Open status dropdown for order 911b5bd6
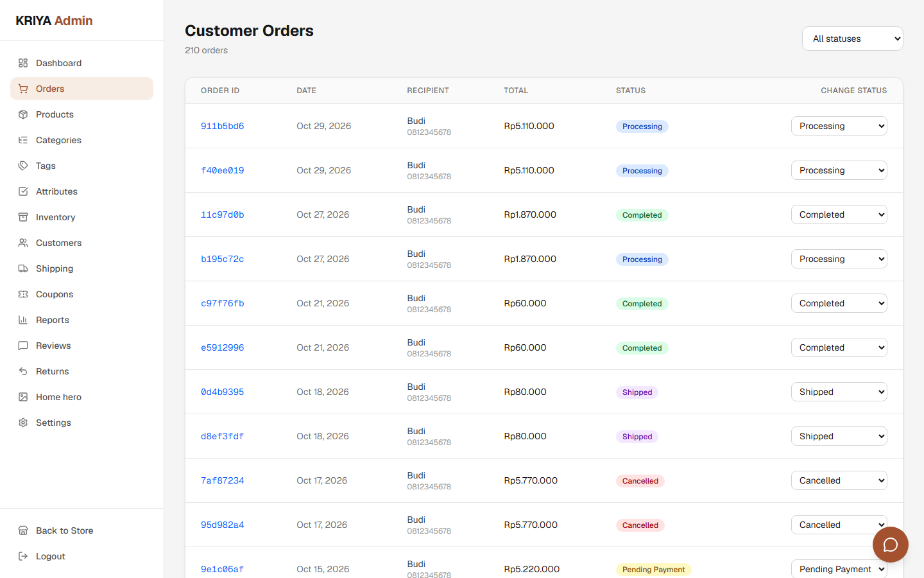Image resolution: width=924 pixels, height=578 pixels. point(839,126)
